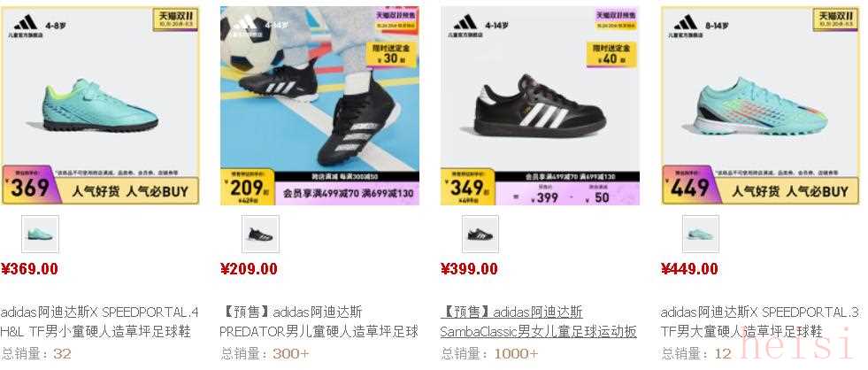Select small black shoe swatch above ¥209.00

260,234
